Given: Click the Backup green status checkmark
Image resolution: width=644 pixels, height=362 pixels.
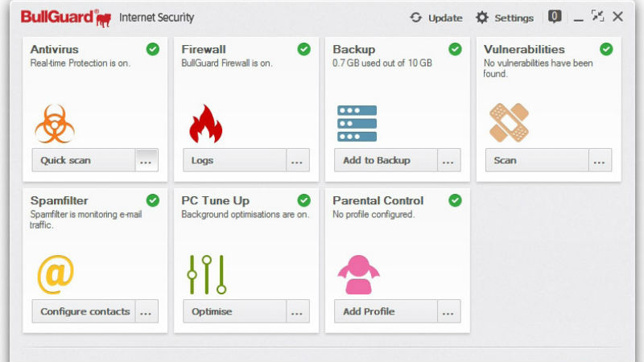Looking at the screenshot, I should [455, 49].
